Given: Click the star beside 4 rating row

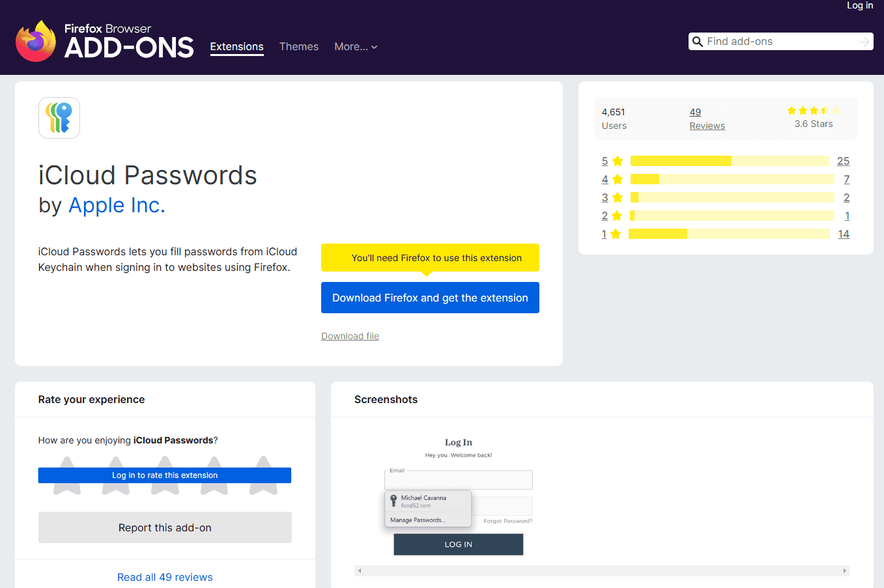Looking at the screenshot, I should pyautogui.click(x=618, y=179).
